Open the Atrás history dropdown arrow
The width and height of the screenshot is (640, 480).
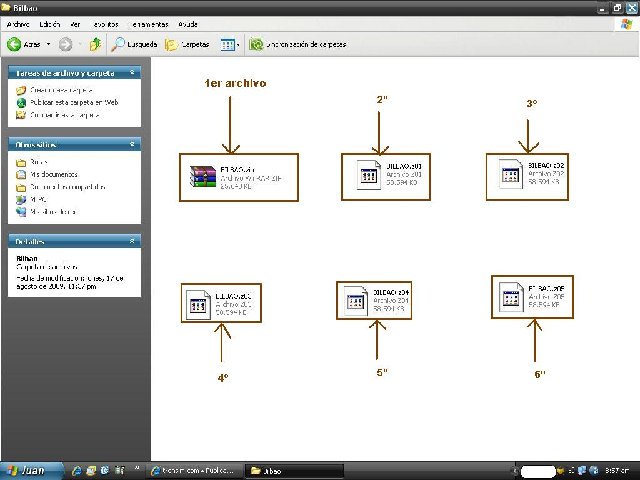48,45
